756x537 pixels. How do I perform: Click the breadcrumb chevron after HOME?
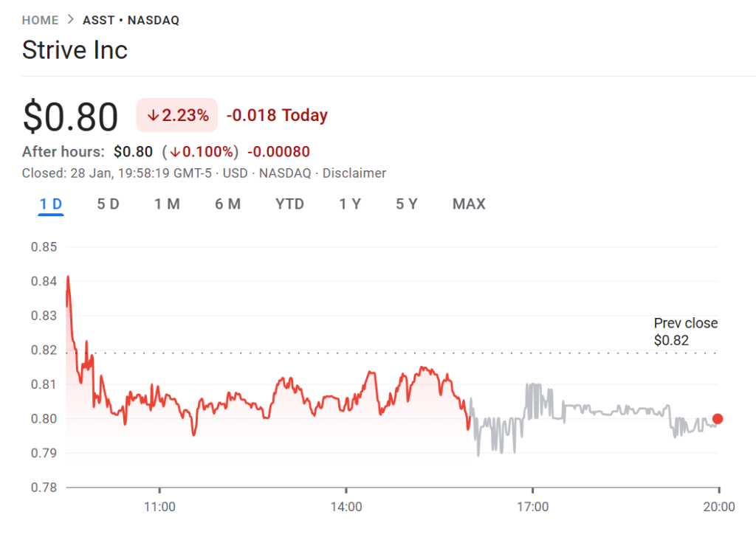pos(71,21)
